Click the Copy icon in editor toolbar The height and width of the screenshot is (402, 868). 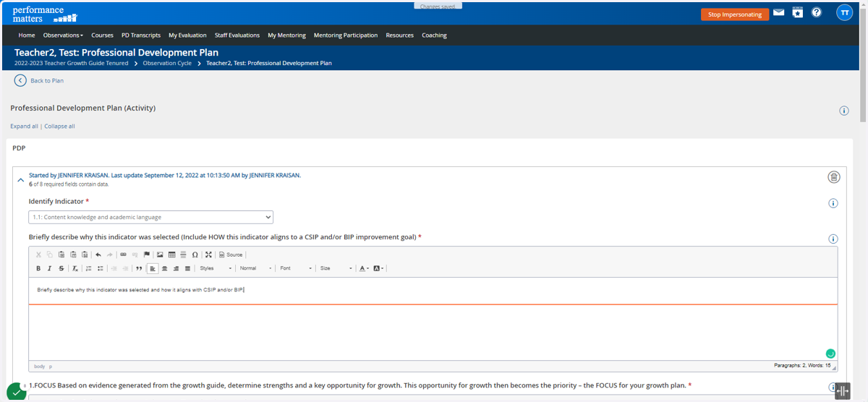pos(50,255)
